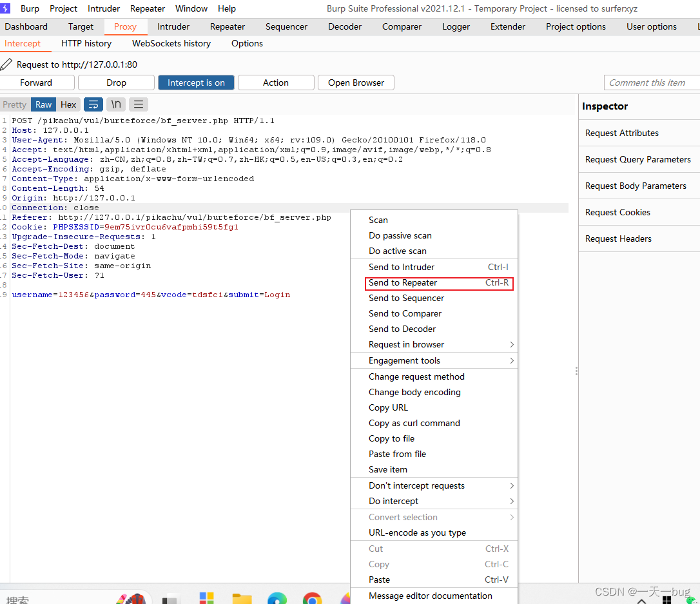Open File Explorer in taskbar

(242, 598)
